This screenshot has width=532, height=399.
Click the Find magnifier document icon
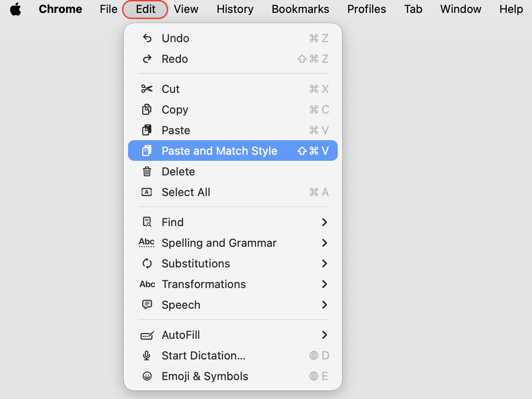point(147,222)
